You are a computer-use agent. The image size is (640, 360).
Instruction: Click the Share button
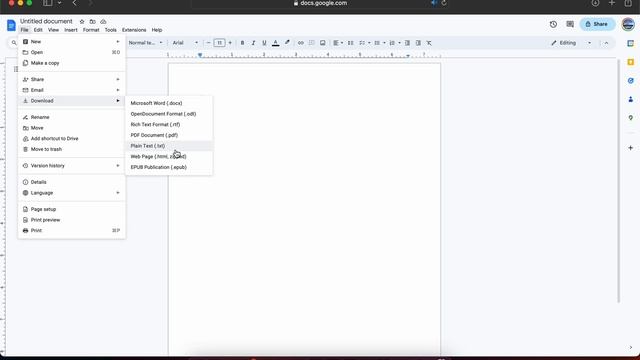click(x=597, y=24)
